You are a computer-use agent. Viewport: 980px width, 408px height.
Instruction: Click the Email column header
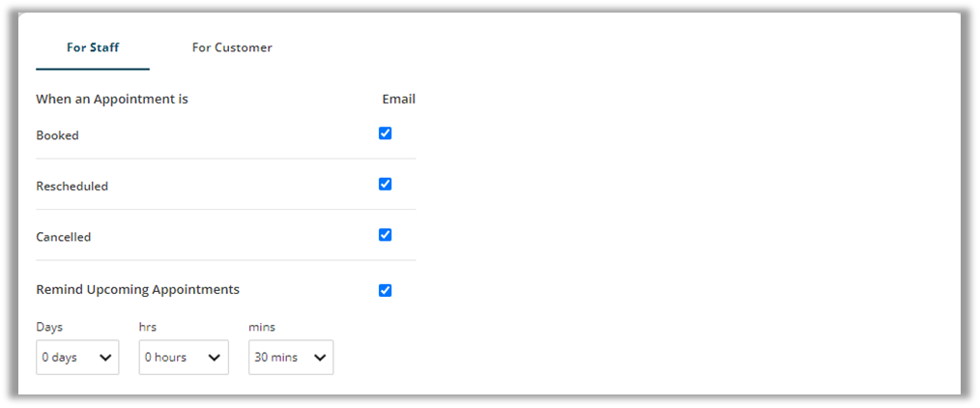[398, 99]
